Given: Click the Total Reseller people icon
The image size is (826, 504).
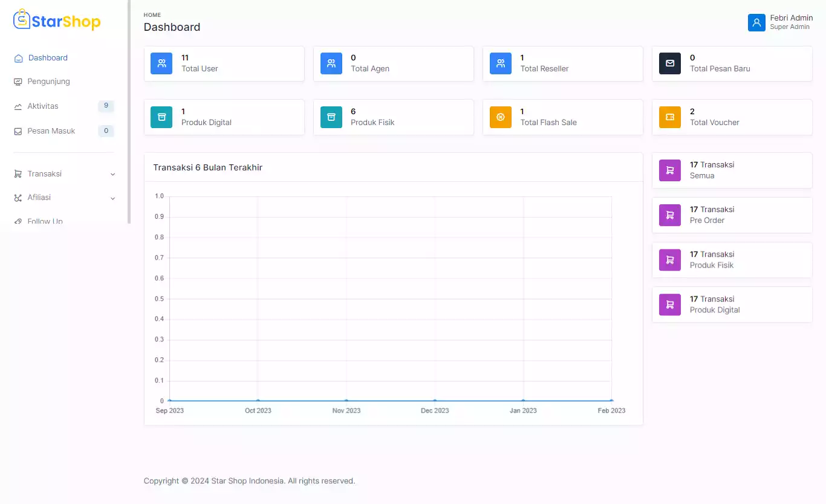Looking at the screenshot, I should tap(501, 63).
